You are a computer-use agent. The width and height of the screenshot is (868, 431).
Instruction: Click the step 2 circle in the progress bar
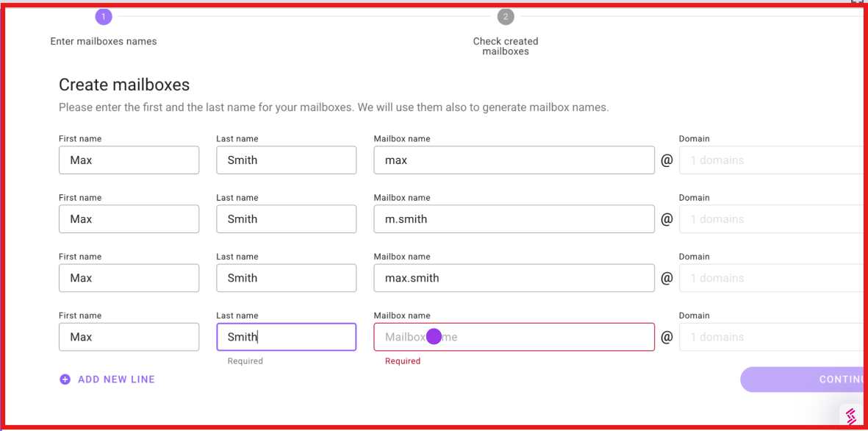pos(506,16)
